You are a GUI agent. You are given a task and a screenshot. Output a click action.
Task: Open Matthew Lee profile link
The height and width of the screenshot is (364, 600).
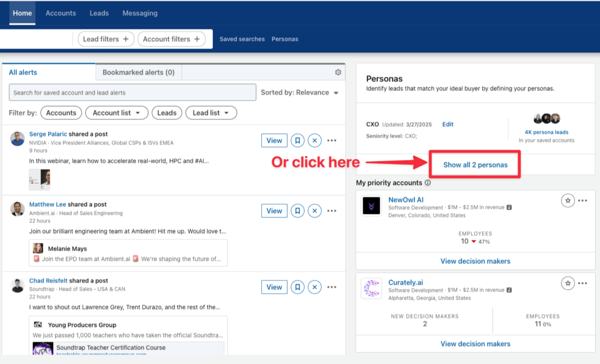(x=47, y=205)
